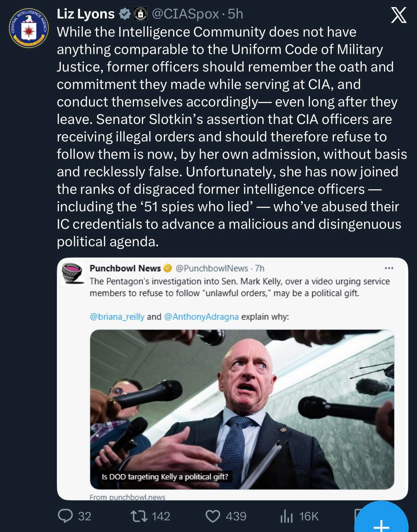Click the gold verified badge on Punchbowl News
The image size is (417, 532).
[x=168, y=268]
